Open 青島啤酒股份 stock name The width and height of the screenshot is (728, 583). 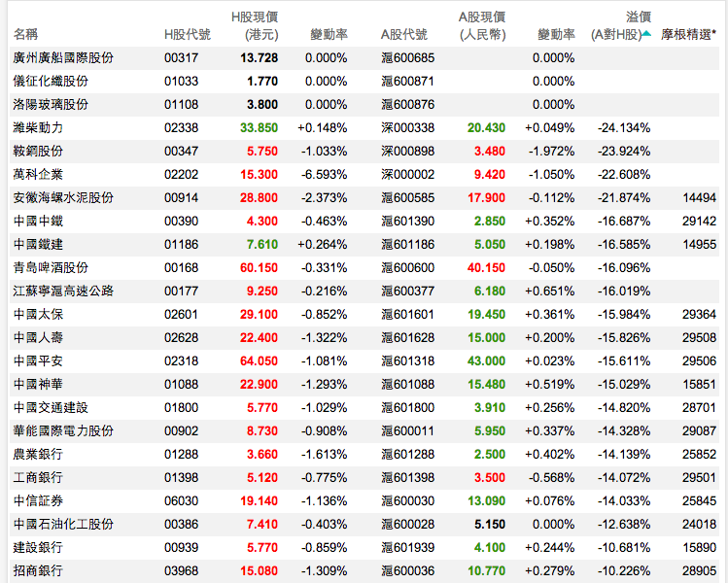[x=51, y=268]
